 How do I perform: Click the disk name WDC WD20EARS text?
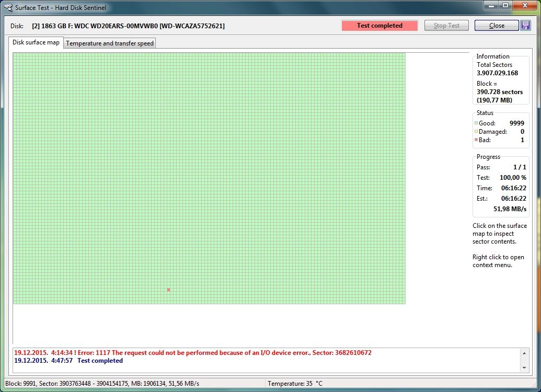(129, 26)
